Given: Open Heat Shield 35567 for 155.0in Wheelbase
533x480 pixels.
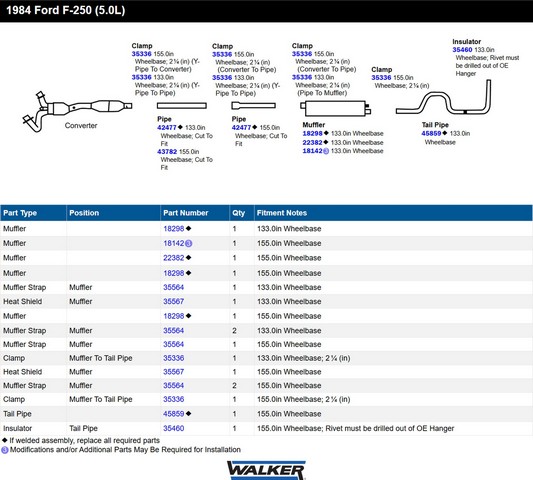Looking at the screenshot, I should pyautogui.click(x=174, y=372).
